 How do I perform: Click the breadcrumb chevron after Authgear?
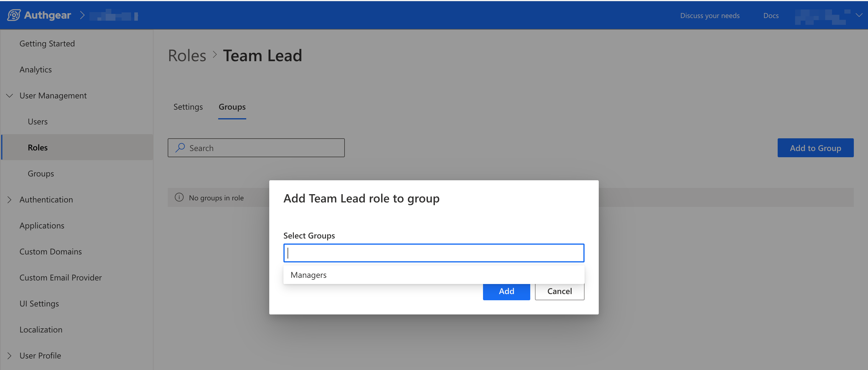click(82, 15)
